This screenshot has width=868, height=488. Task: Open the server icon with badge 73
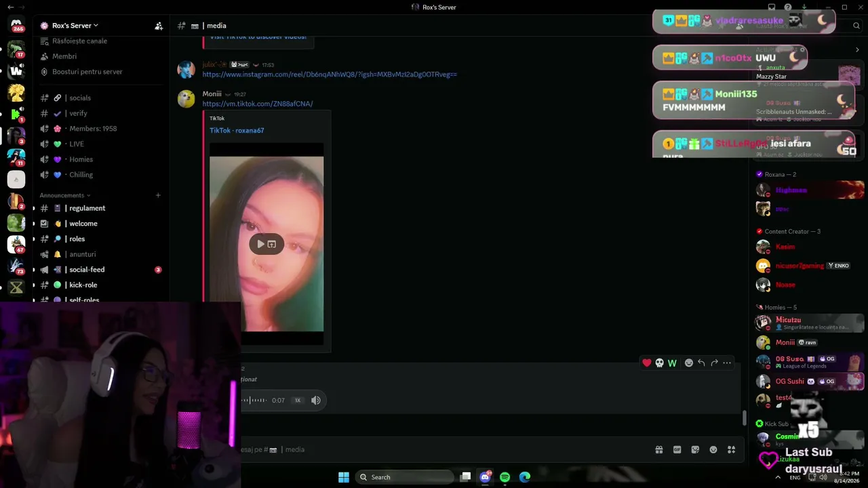[16, 265]
